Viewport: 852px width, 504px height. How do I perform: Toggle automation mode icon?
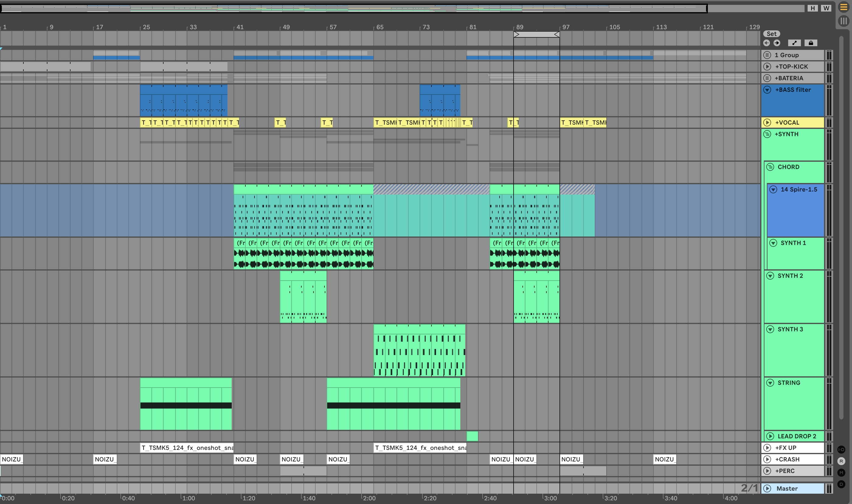[794, 43]
